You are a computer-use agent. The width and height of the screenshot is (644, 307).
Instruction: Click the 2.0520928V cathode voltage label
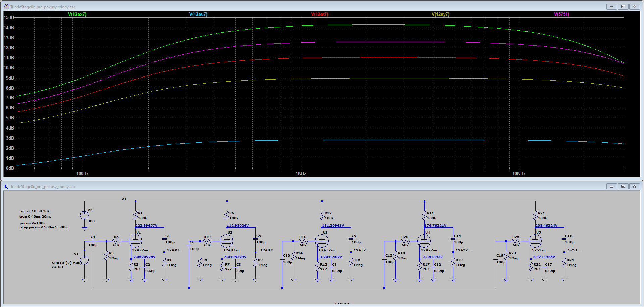[144, 257]
